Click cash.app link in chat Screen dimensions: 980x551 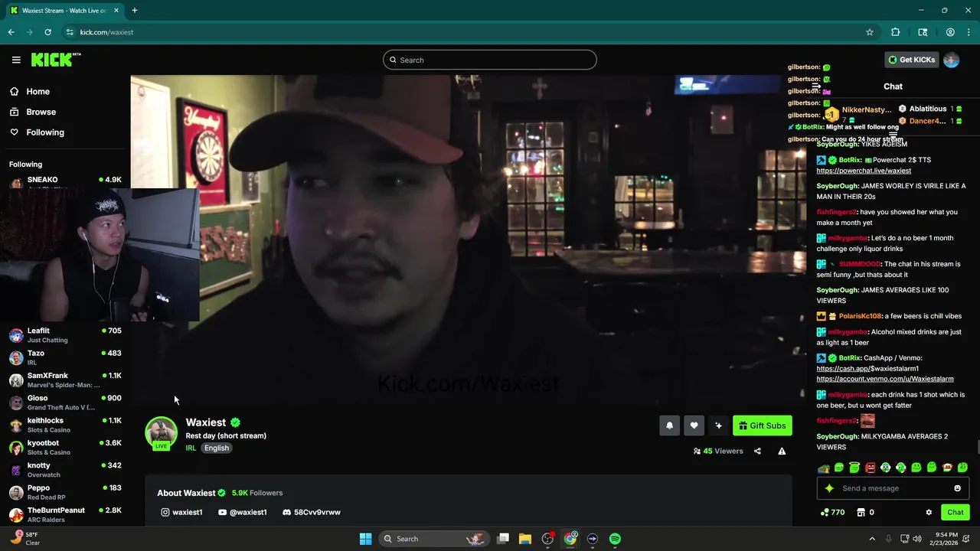pyautogui.click(x=867, y=369)
